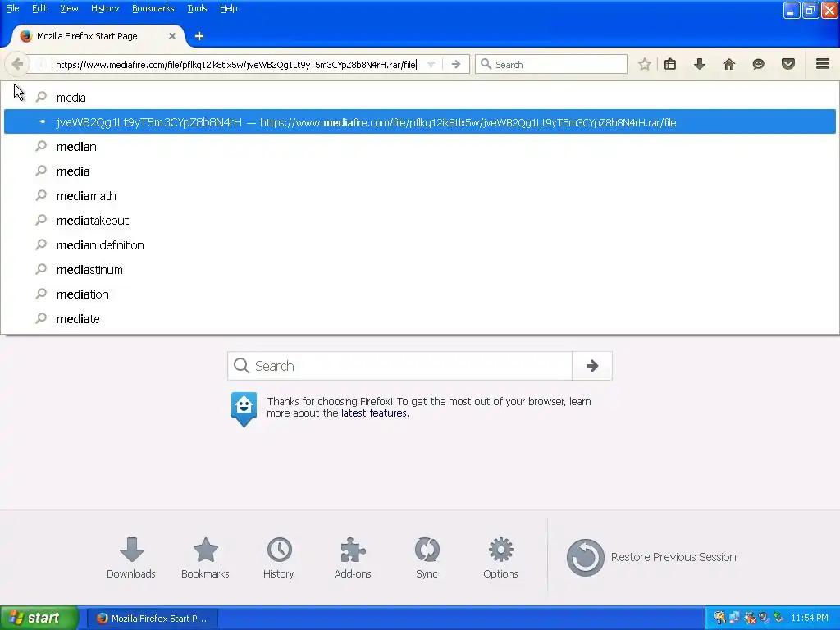Go to the home page via house icon
The width and height of the screenshot is (840, 630).
click(x=729, y=64)
